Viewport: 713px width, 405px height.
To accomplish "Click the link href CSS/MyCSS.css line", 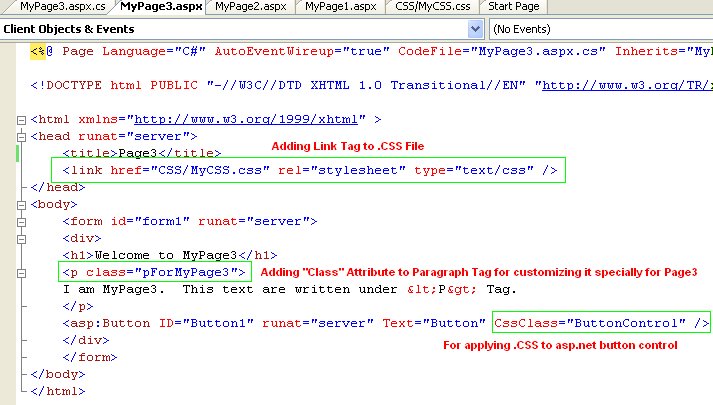I will pos(310,170).
